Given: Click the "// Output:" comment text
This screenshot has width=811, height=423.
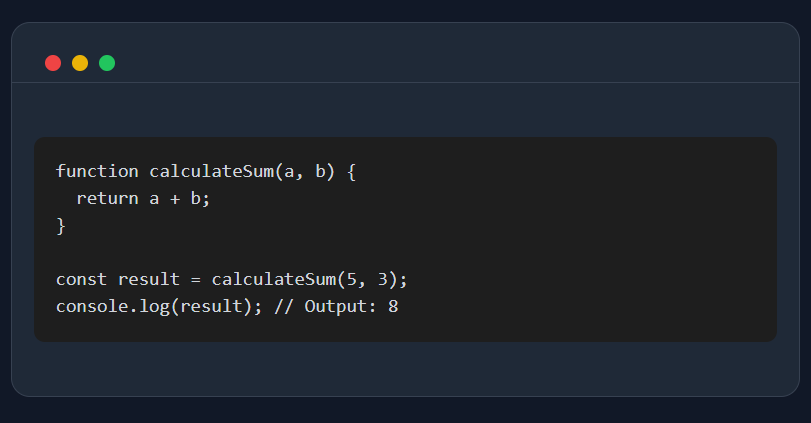Looking at the screenshot, I should (320, 306).
